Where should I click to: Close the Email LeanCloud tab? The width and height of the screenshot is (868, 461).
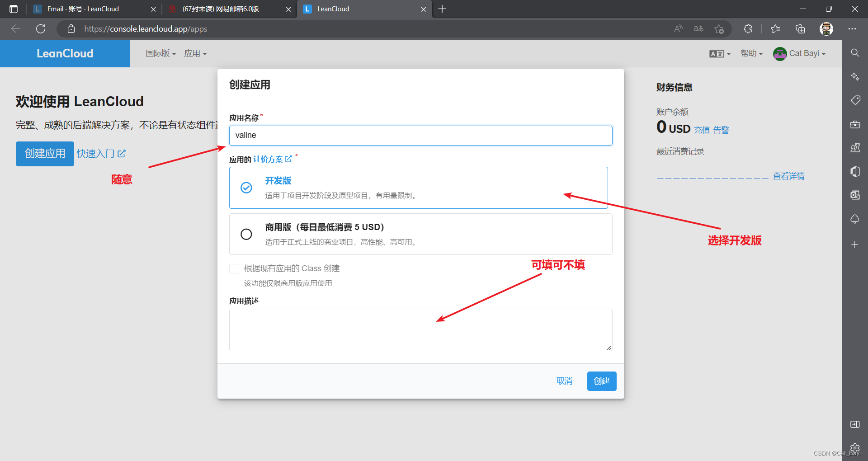click(x=153, y=9)
